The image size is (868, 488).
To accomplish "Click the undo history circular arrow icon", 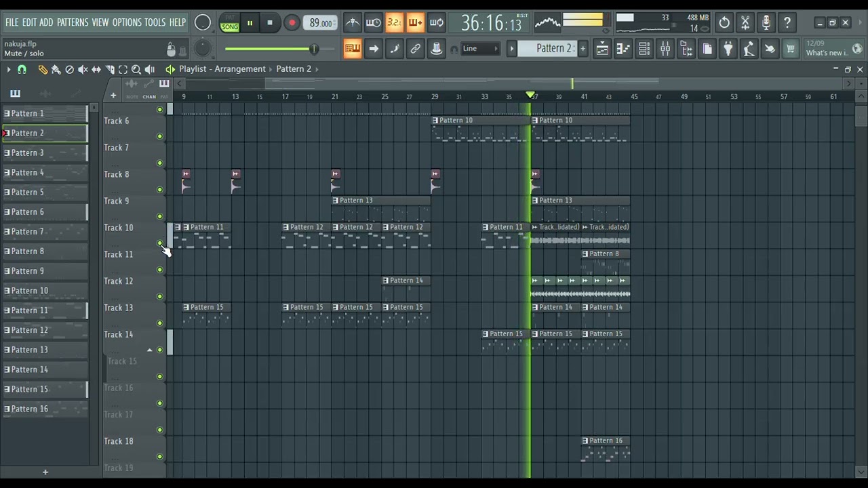I will coord(724,23).
